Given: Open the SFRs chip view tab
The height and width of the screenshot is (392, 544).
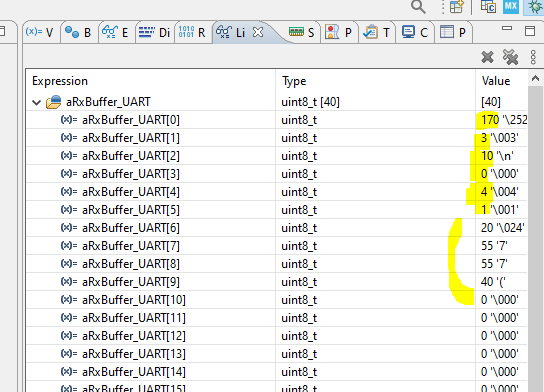Looking at the screenshot, I should coord(301,32).
